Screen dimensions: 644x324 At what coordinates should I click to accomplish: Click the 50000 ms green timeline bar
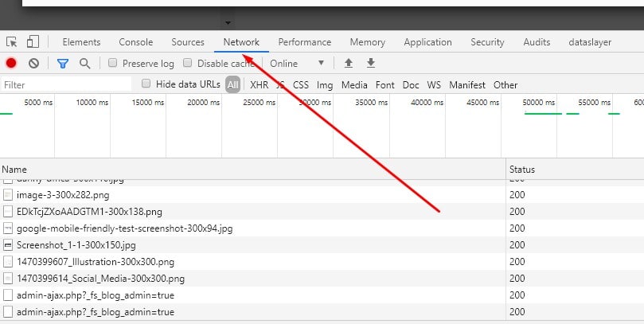pyautogui.click(x=542, y=114)
